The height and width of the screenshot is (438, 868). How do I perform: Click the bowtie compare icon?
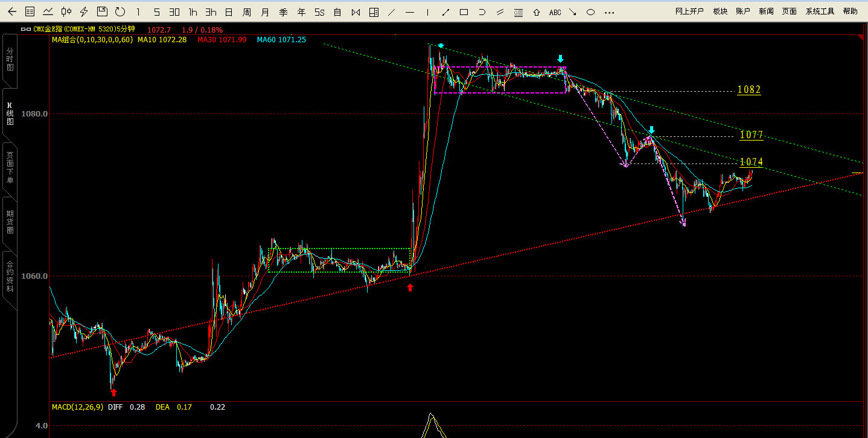point(356,11)
